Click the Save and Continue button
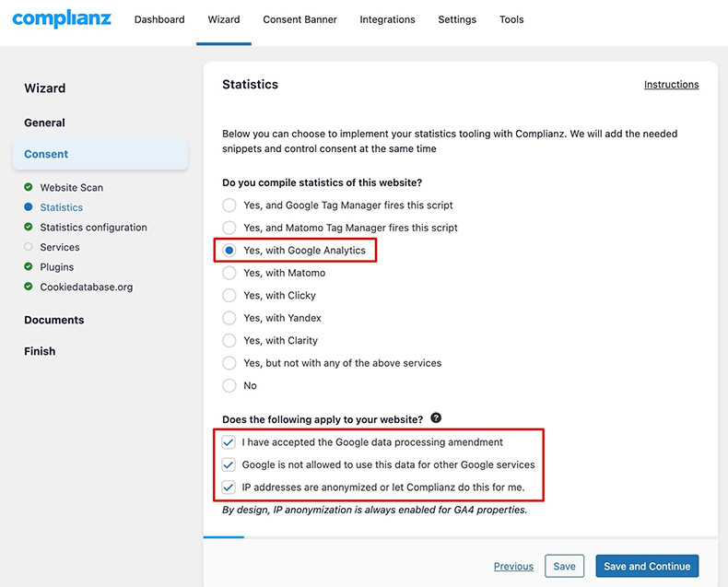The image size is (728, 587). (647, 566)
